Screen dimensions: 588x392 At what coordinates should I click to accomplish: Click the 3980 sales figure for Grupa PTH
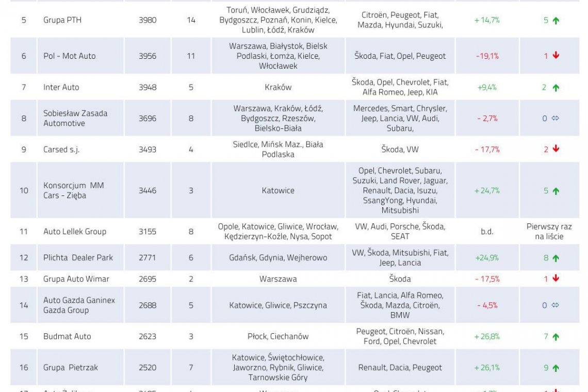click(x=148, y=20)
